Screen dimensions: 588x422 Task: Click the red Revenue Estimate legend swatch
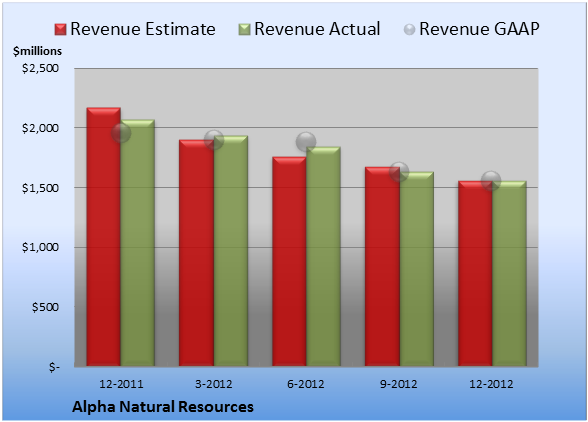60,30
